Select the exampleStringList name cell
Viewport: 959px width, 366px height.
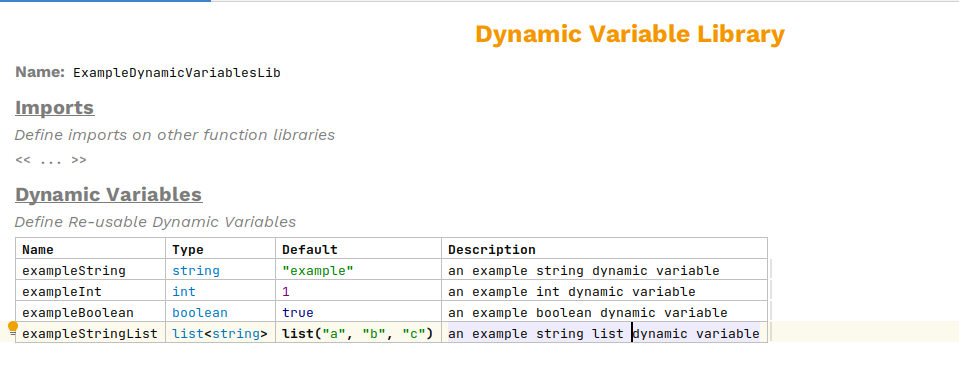tap(91, 333)
